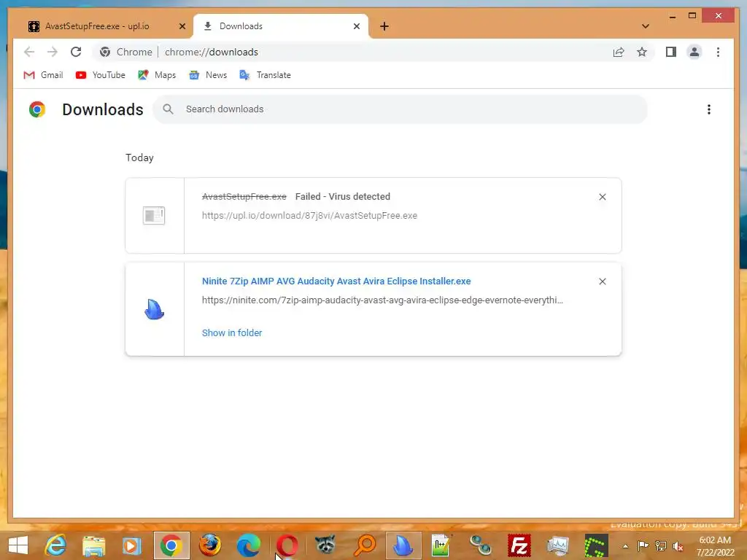Click the Failed - Virus detected status text
This screenshot has width=747, height=560.
click(x=343, y=196)
